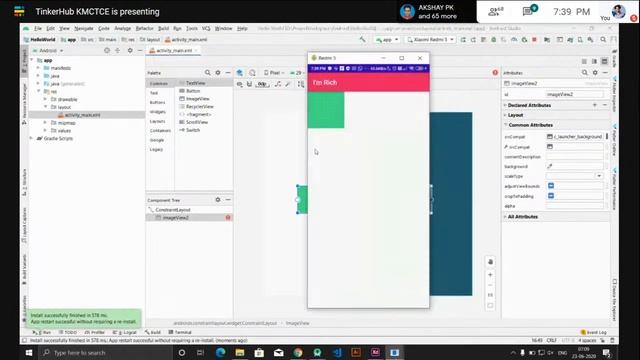Image resolution: width=640 pixels, height=360 pixels.
Task: Click the id field containing imageView2
Action: click(x=575, y=94)
